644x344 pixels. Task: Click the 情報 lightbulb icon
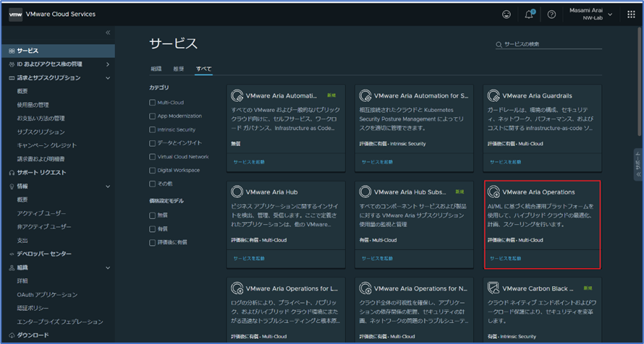pyautogui.click(x=12, y=186)
